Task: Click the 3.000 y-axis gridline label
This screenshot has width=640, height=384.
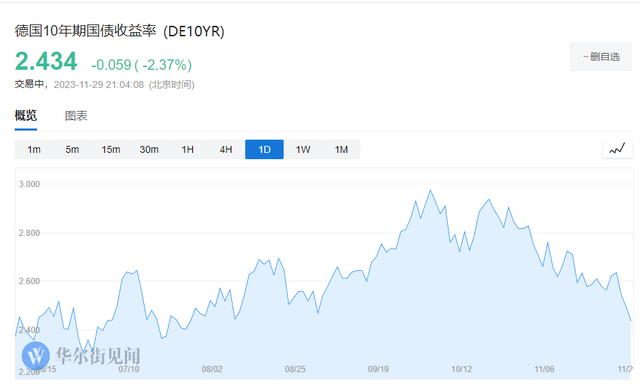Action: (29, 184)
